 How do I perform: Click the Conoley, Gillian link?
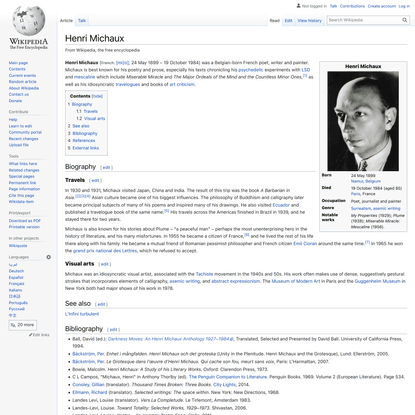coord(88,384)
